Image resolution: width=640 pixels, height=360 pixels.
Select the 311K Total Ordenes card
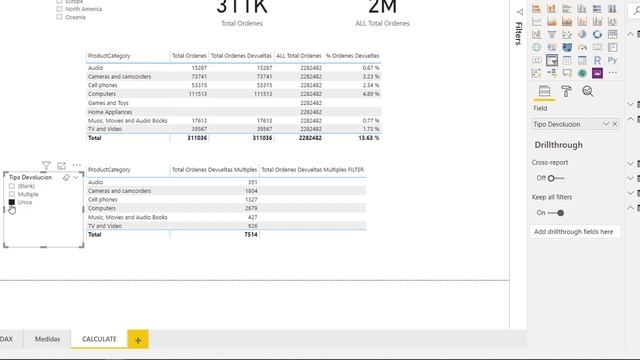click(242, 12)
